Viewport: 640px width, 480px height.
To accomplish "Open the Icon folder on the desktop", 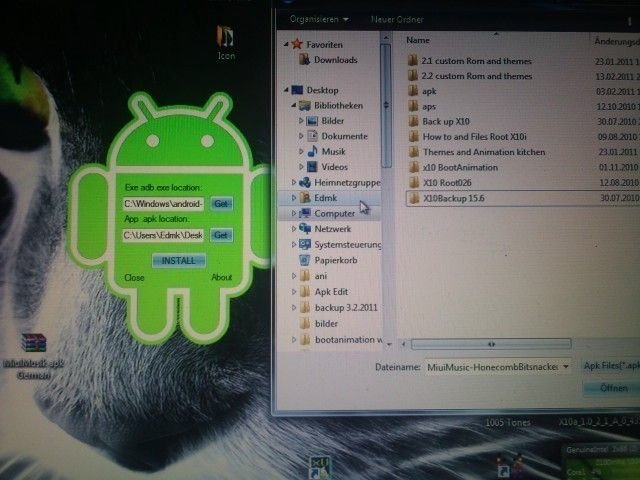I will pyautogui.click(x=225, y=43).
